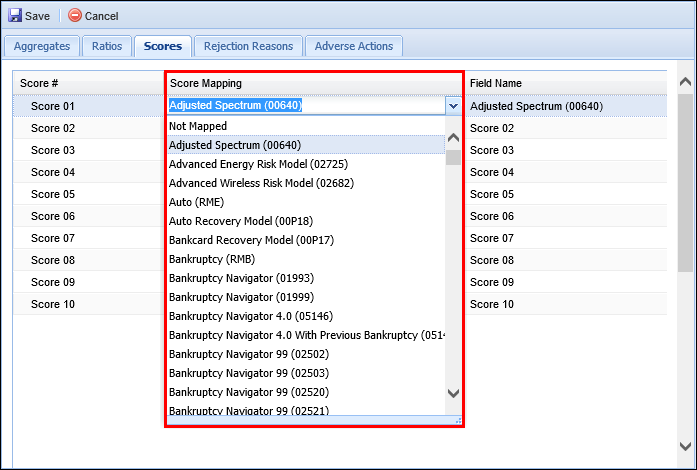Image resolution: width=697 pixels, height=470 pixels.
Task: Select the Score 04 row label
Action: click(52, 172)
